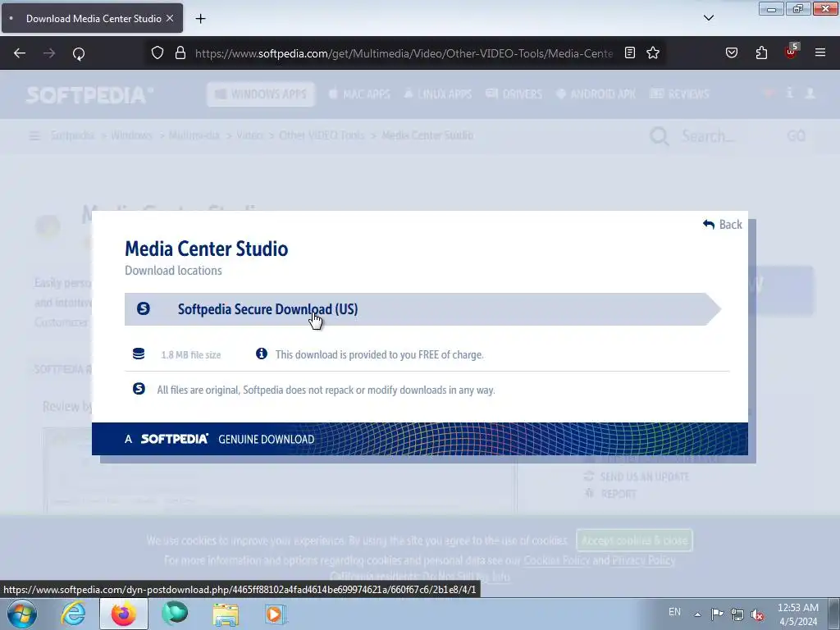Bookmark this page with the star icon
The image size is (840, 630).
pyautogui.click(x=652, y=52)
